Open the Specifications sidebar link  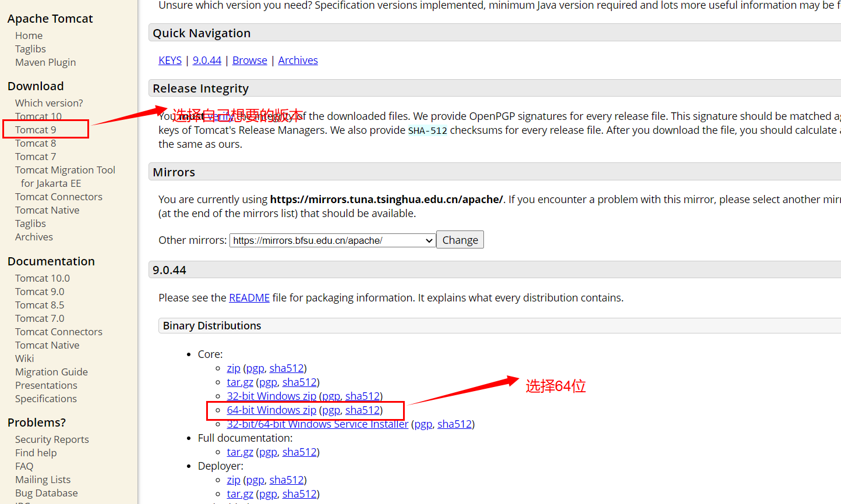[46, 399]
